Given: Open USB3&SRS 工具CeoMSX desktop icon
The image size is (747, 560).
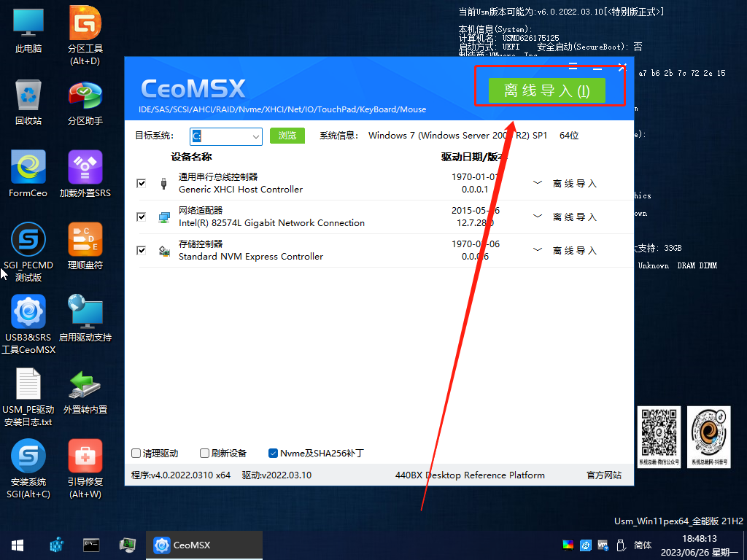Looking at the screenshot, I should 28,324.
